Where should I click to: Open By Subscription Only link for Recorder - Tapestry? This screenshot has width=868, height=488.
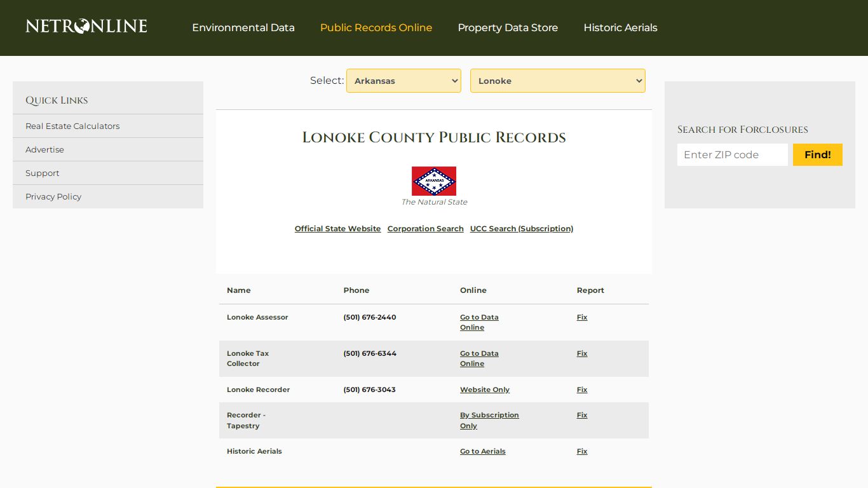[489, 420]
